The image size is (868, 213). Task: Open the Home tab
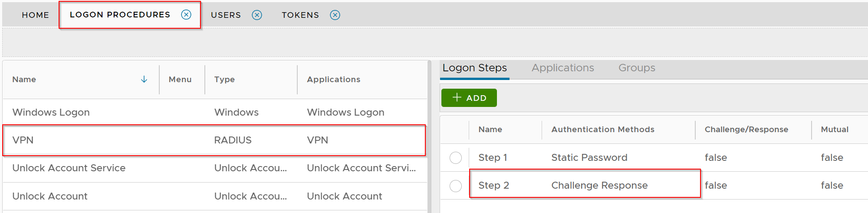coord(35,15)
